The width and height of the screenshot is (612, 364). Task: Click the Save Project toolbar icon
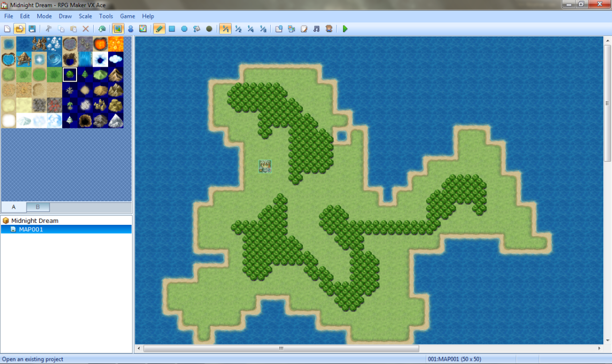pyautogui.click(x=32, y=29)
